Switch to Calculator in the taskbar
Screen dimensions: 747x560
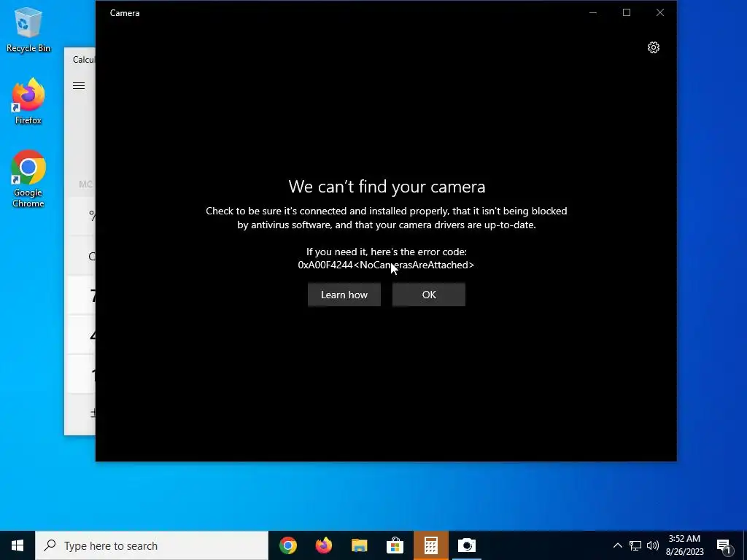[x=430, y=545]
